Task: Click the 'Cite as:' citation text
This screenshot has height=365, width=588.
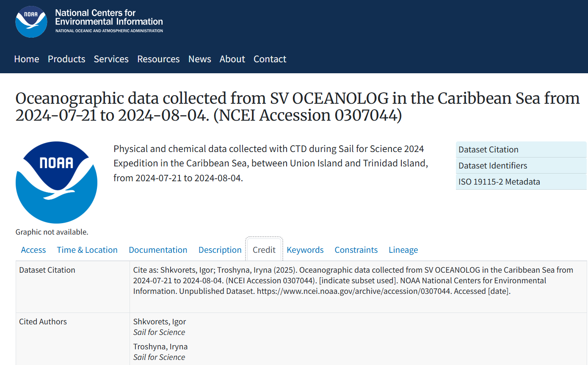Action: coord(353,281)
